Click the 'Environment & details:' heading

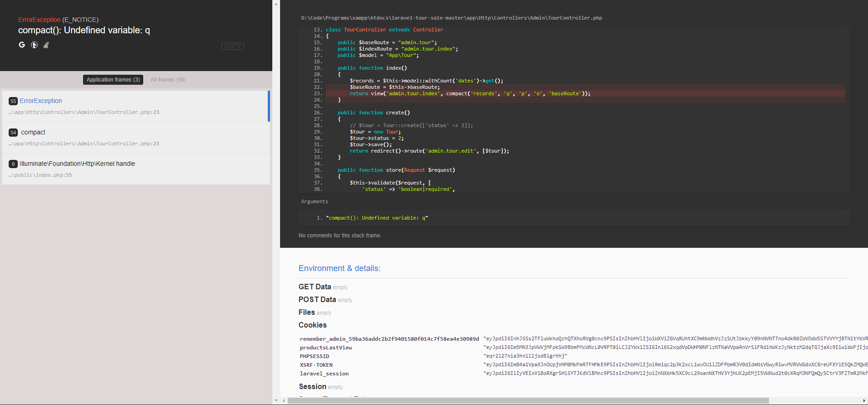pyautogui.click(x=339, y=268)
